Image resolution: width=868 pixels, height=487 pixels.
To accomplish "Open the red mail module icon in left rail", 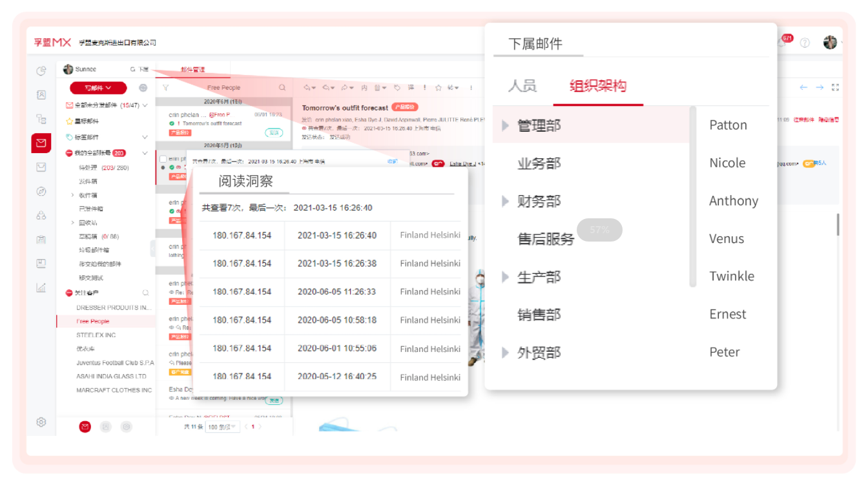I will tap(41, 143).
